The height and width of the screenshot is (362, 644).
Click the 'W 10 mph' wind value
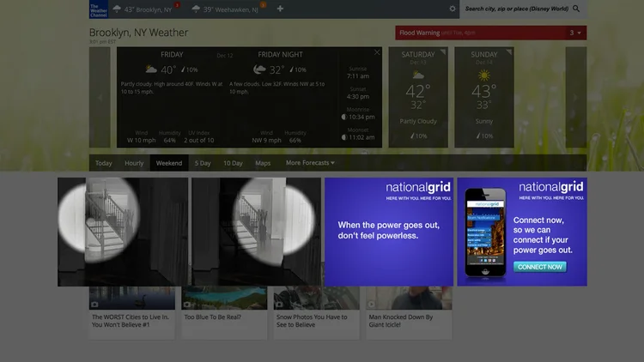(x=142, y=141)
